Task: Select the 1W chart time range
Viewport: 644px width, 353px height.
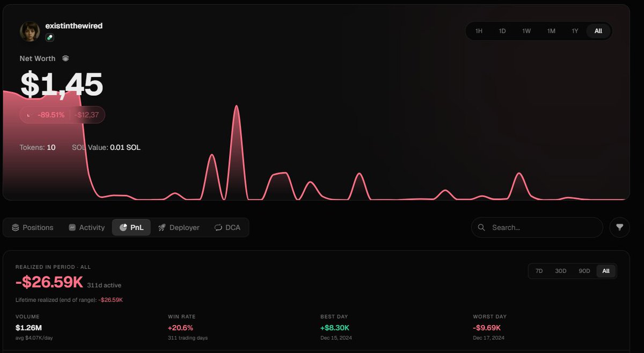Action: click(526, 31)
